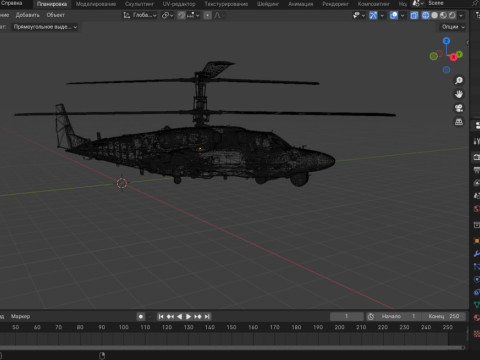Switch to the Композитинг workspace tab

373,4
